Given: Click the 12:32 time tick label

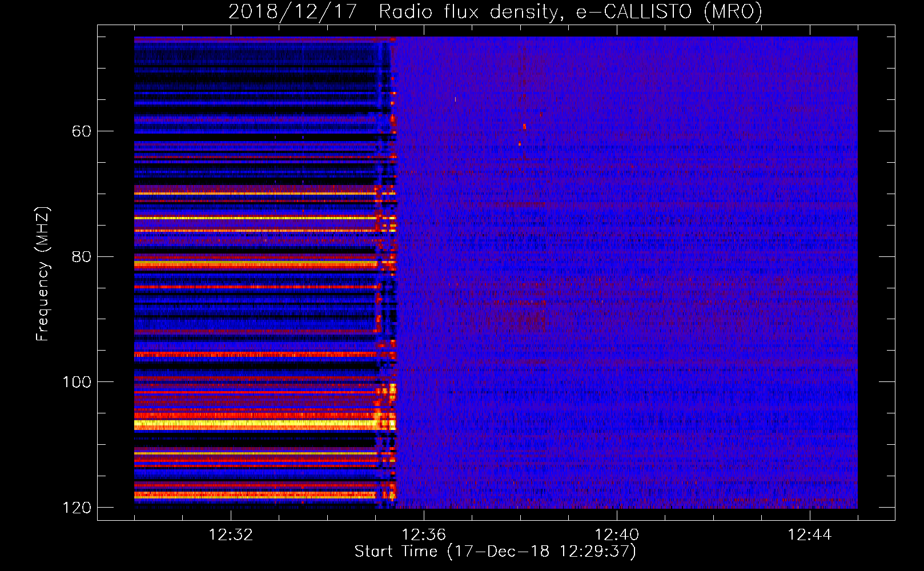Looking at the screenshot, I should [x=231, y=534].
